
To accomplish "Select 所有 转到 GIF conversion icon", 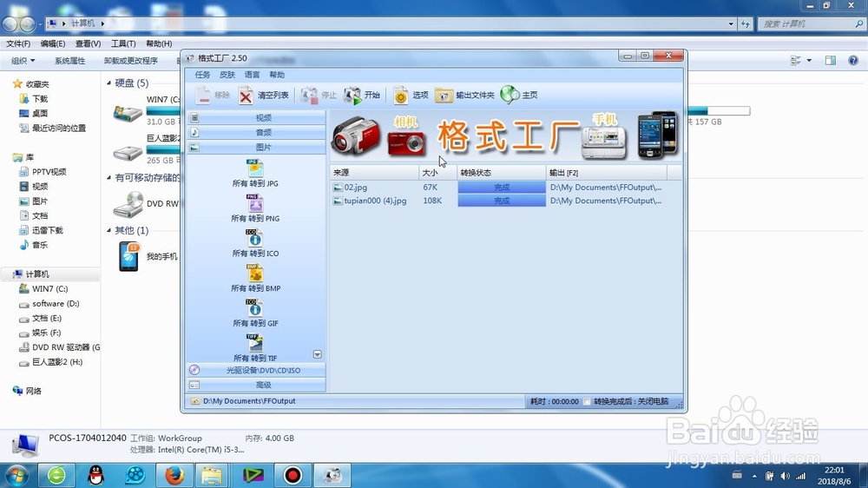I will (x=254, y=307).
